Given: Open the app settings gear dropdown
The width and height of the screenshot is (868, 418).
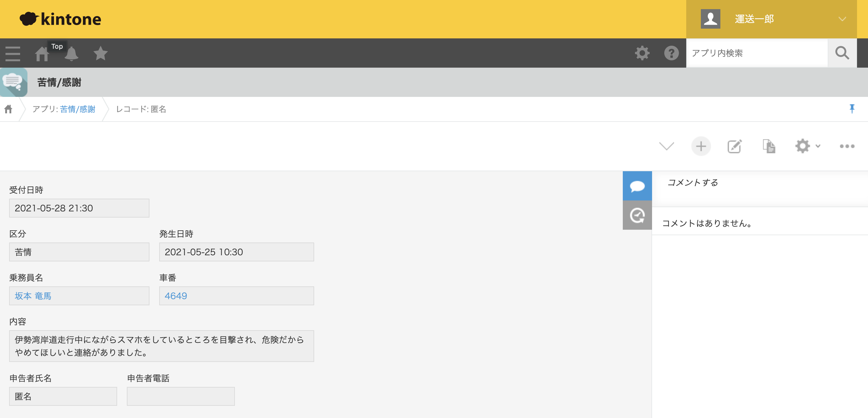Looking at the screenshot, I should pyautogui.click(x=807, y=146).
